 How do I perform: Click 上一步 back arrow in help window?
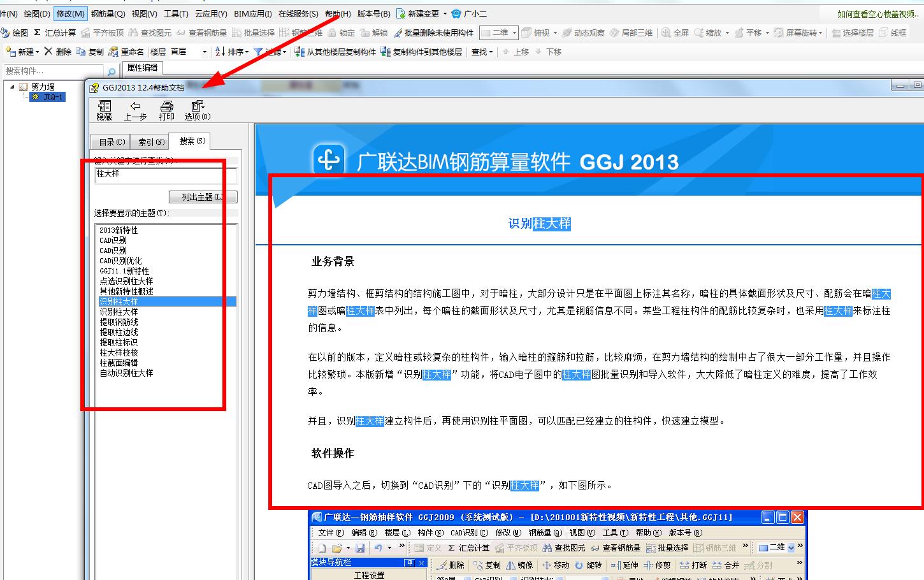pyautogui.click(x=135, y=110)
